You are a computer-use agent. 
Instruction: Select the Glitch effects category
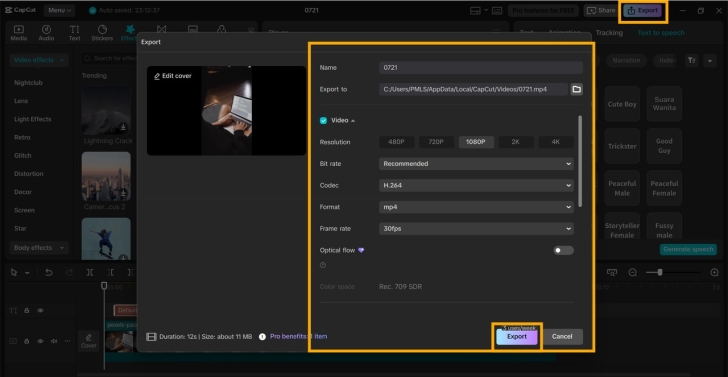tap(23, 156)
